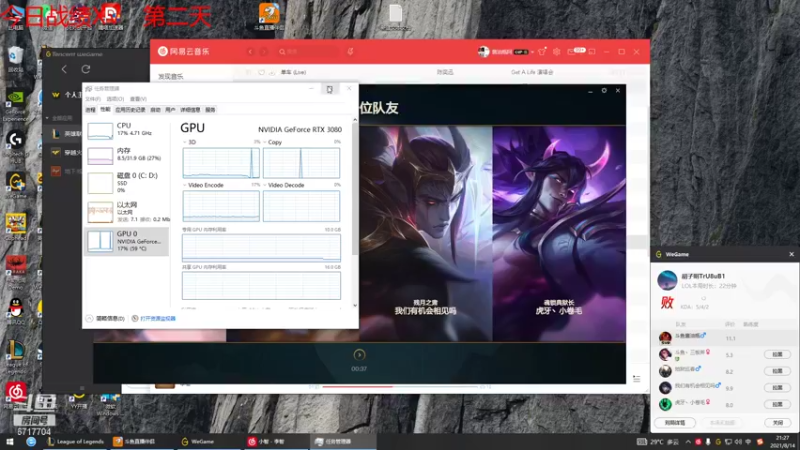
Task: Show hidden tray icons chevron
Action: pyautogui.click(x=688, y=442)
